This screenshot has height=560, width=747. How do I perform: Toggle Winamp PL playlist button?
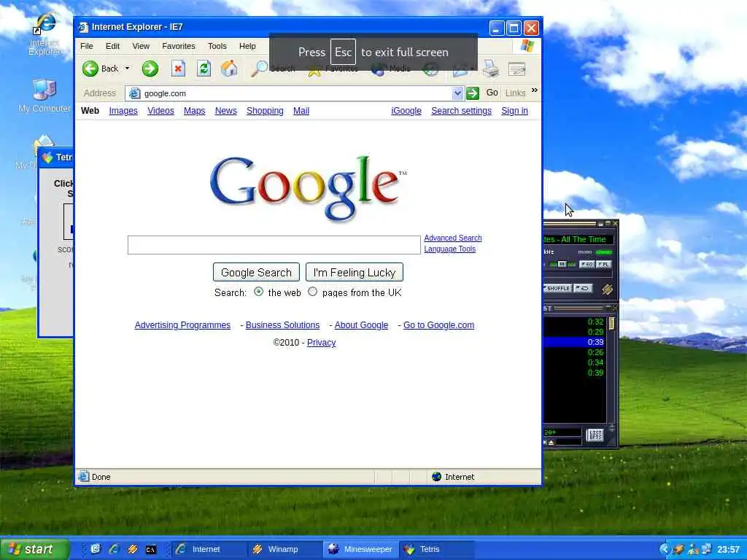point(603,264)
